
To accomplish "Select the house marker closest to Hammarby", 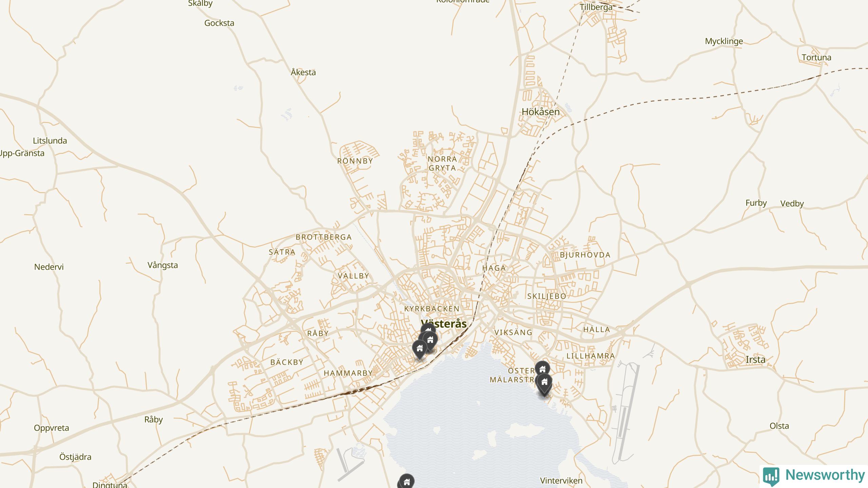I will click(x=419, y=348).
